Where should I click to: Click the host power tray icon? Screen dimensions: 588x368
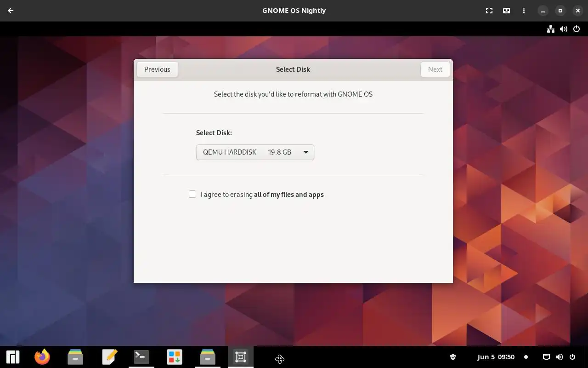click(x=572, y=357)
